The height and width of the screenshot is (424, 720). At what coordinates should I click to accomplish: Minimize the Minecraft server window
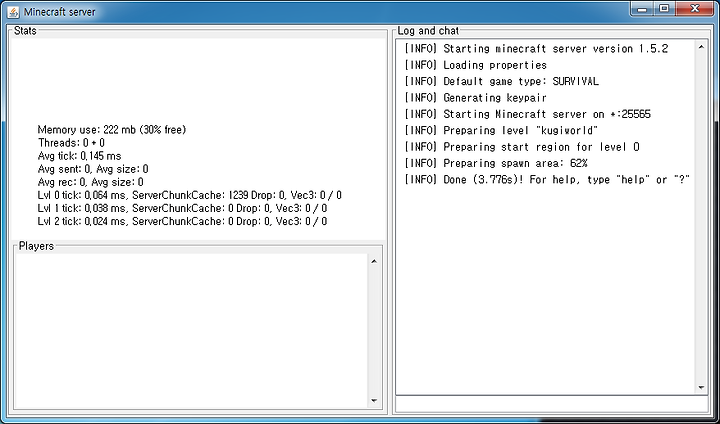coord(642,9)
